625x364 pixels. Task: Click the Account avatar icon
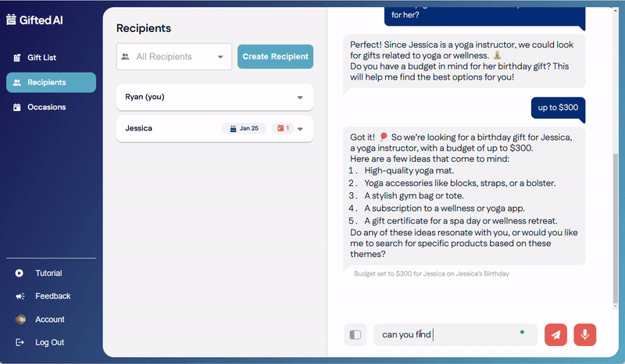(x=20, y=319)
